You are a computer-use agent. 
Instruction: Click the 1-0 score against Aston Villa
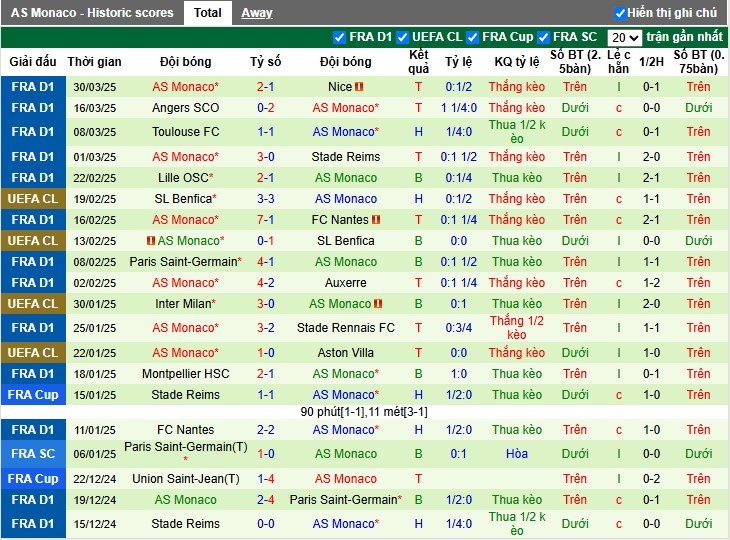pos(265,352)
